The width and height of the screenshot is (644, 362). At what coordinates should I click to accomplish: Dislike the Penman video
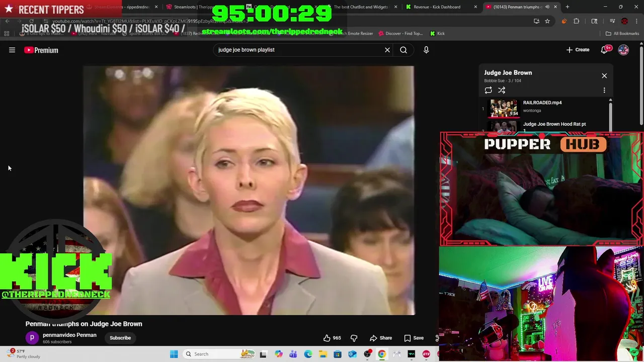coord(354,338)
